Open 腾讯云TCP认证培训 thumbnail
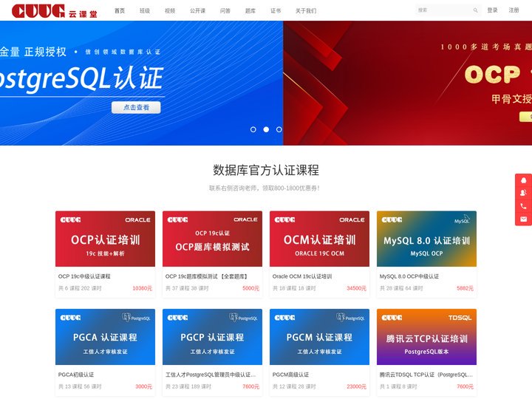Image resolution: width=532 pixels, height=399 pixels. point(426,337)
